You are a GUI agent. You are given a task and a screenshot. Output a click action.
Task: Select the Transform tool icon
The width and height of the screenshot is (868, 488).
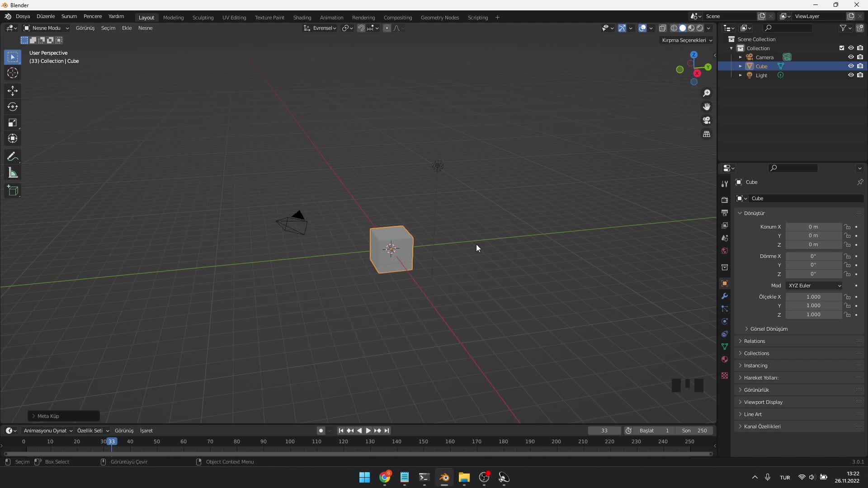[13, 138]
